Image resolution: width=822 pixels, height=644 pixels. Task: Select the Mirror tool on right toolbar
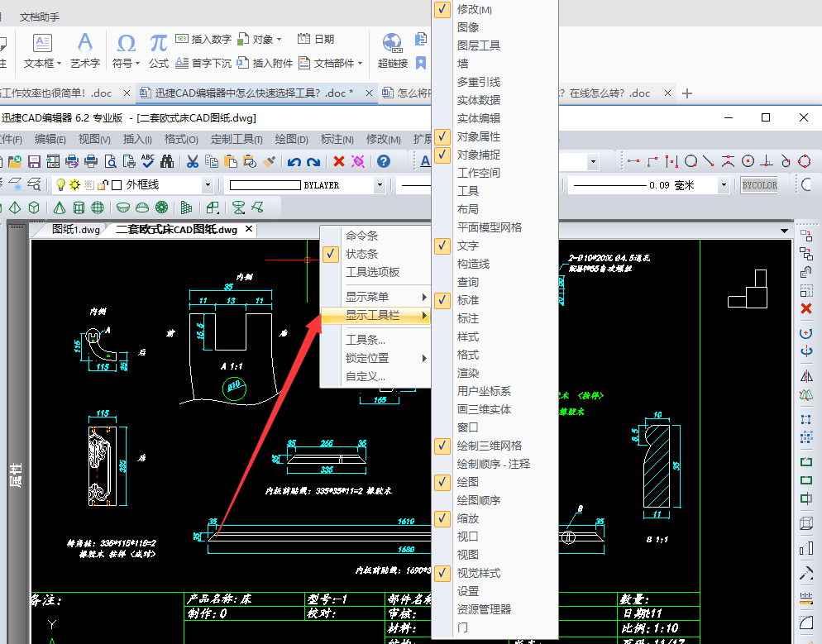pyautogui.click(x=807, y=375)
